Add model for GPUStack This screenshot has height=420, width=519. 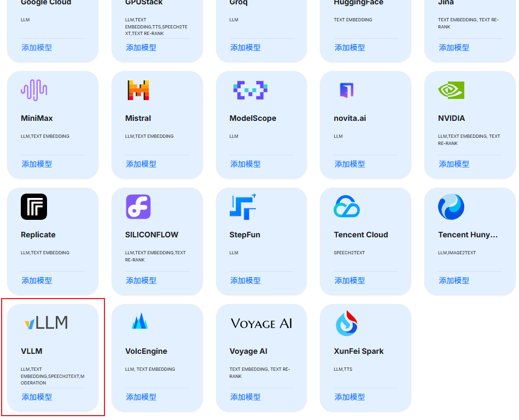click(x=141, y=48)
